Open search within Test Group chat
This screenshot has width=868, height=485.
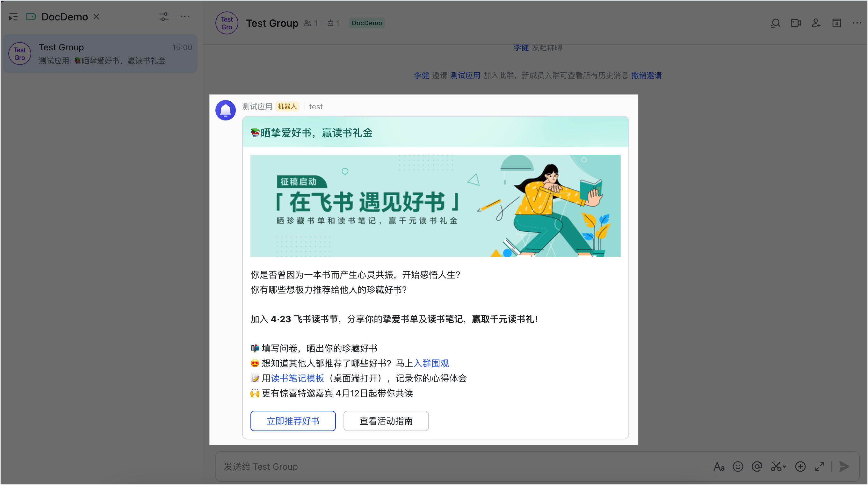click(776, 23)
